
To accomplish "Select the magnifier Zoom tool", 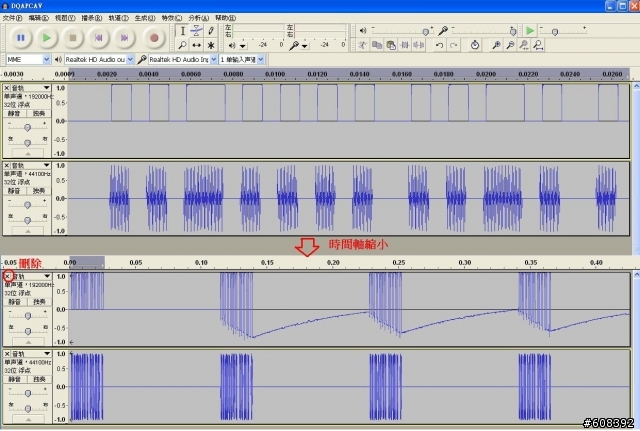I will coord(182,45).
